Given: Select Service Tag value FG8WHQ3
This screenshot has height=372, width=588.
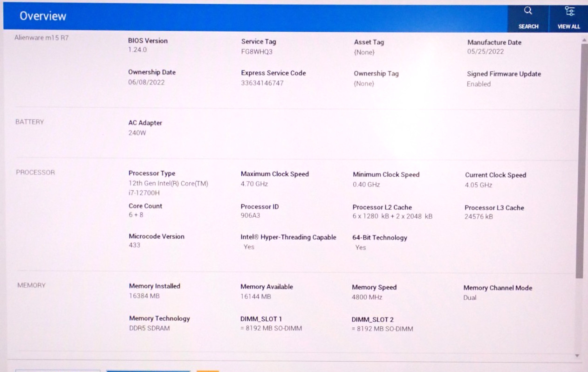Looking at the screenshot, I should pos(257,52).
